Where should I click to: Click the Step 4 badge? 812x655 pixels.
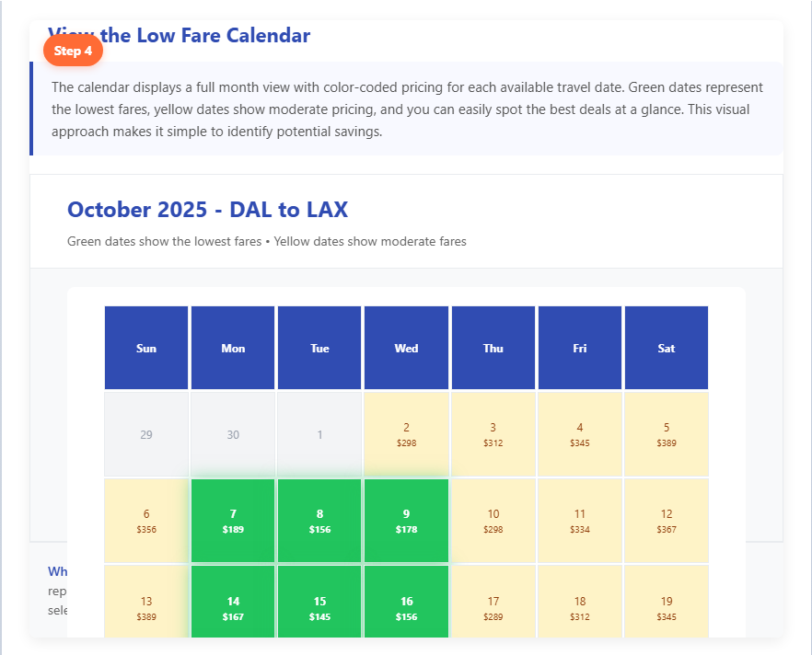73,51
